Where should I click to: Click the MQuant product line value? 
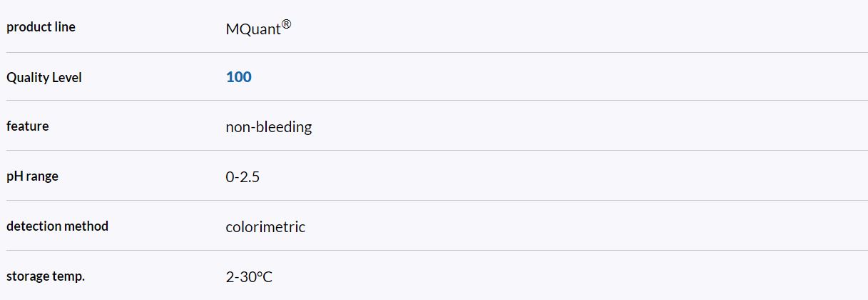pyautogui.click(x=252, y=30)
